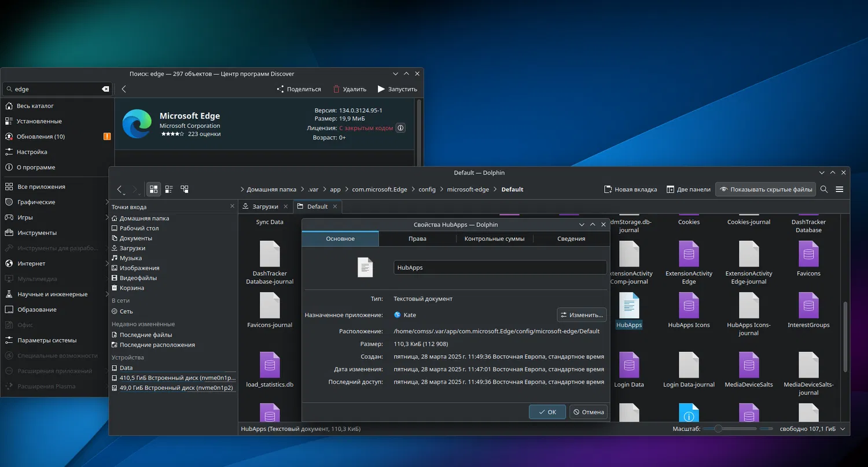Click the license info icon in Discover
The width and height of the screenshot is (868, 467).
coord(400,128)
